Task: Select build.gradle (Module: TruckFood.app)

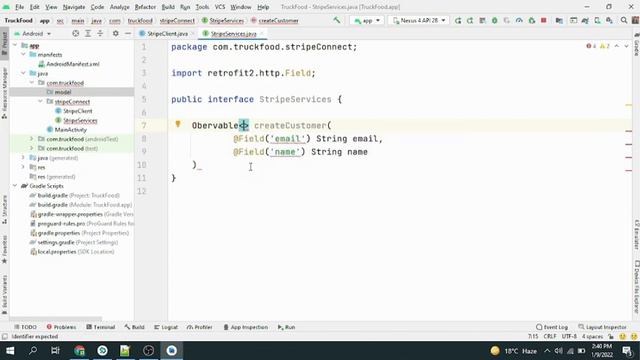Action: tap(85, 205)
